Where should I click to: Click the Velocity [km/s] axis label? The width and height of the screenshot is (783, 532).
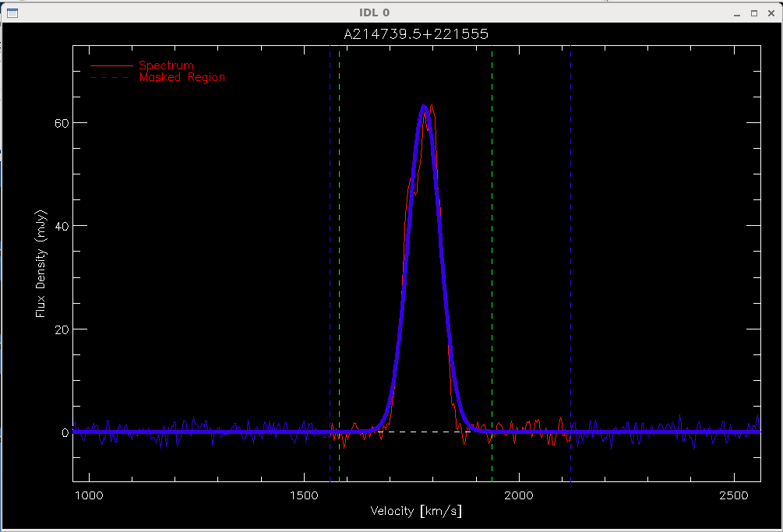click(416, 511)
